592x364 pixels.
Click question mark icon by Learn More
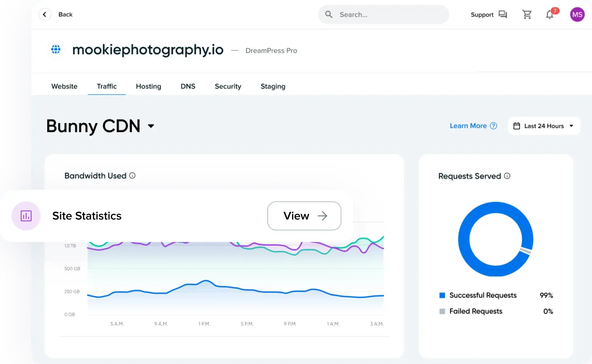point(493,126)
